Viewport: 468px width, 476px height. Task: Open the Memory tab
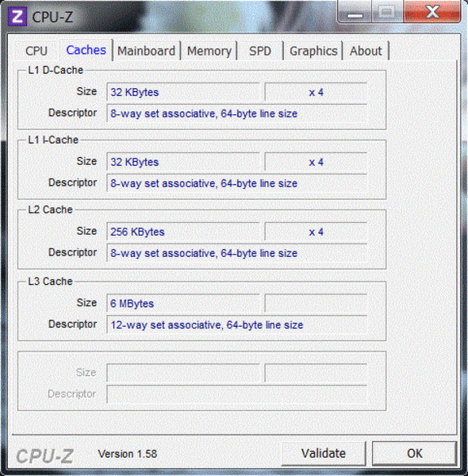(209, 51)
